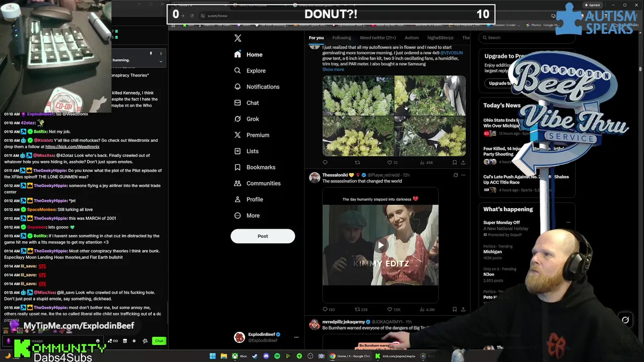Open Ohio State news headline
Image resolution: width=644 pixels, height=362 pixels.
click(501, 123)
